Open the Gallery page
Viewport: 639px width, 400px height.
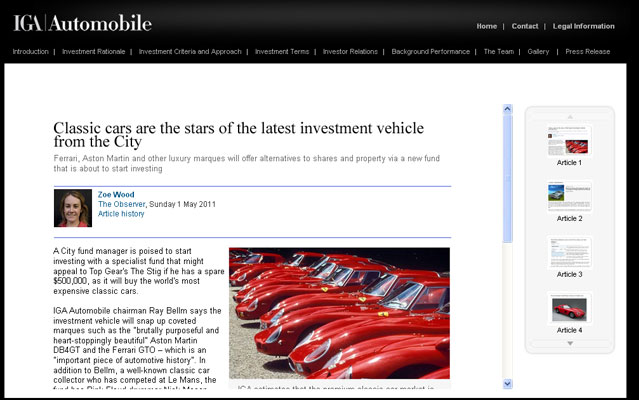pyautogui.click(x=538, y=51)
